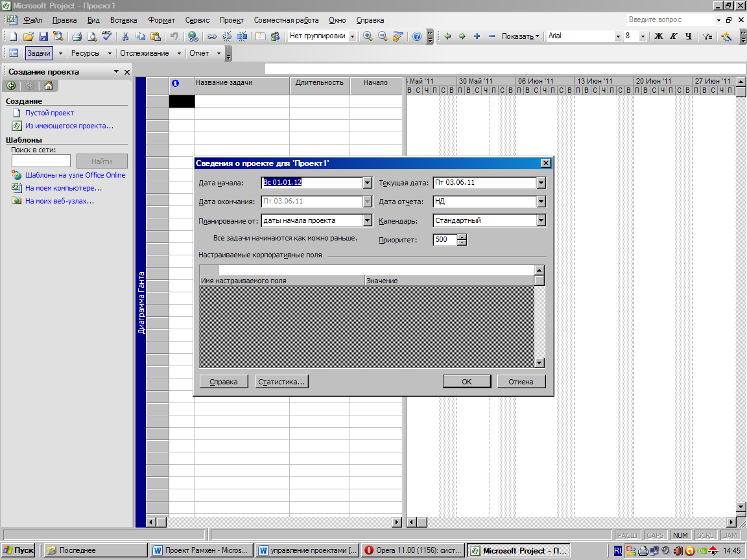Expand the Показать outline level dropdown
The image size is (747, 560).
click(x=520, y=36)
